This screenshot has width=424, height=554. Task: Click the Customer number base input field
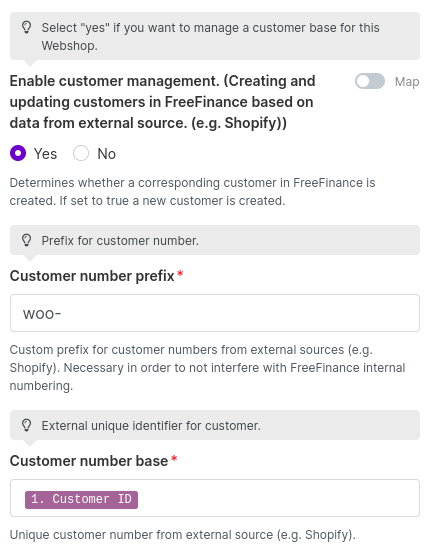point(214,498)
